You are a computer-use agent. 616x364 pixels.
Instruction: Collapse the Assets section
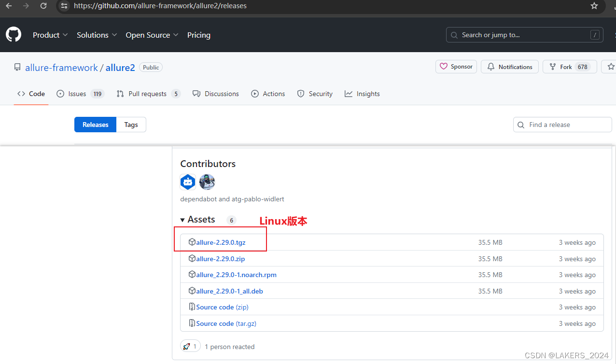point(198,220)
